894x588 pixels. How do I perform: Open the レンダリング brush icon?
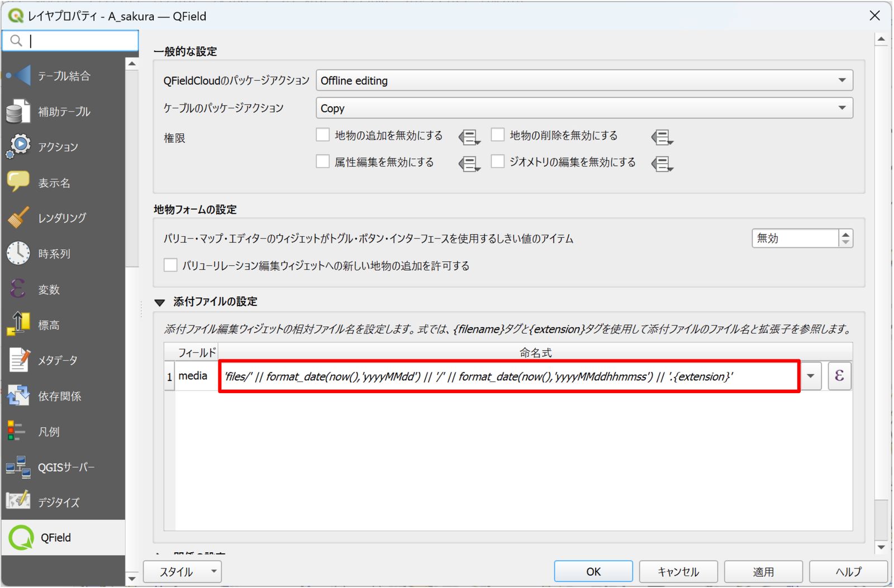18,218
